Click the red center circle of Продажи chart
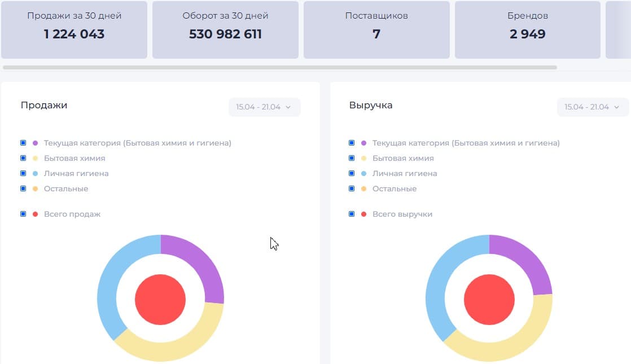The width and height of the screenshot is (631, 364). [x=160, y=300]
